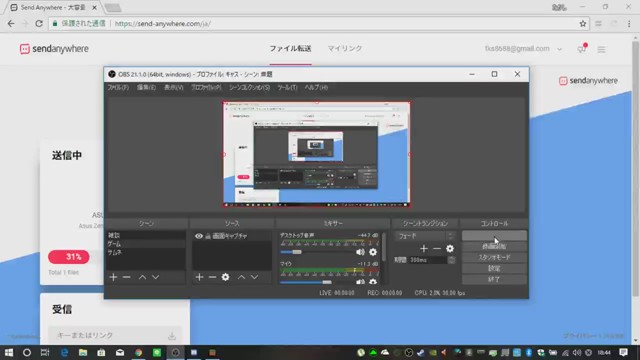Toggle lock on 画面キャプチャ source
640x360 pixels.
[x=208, y=236]
